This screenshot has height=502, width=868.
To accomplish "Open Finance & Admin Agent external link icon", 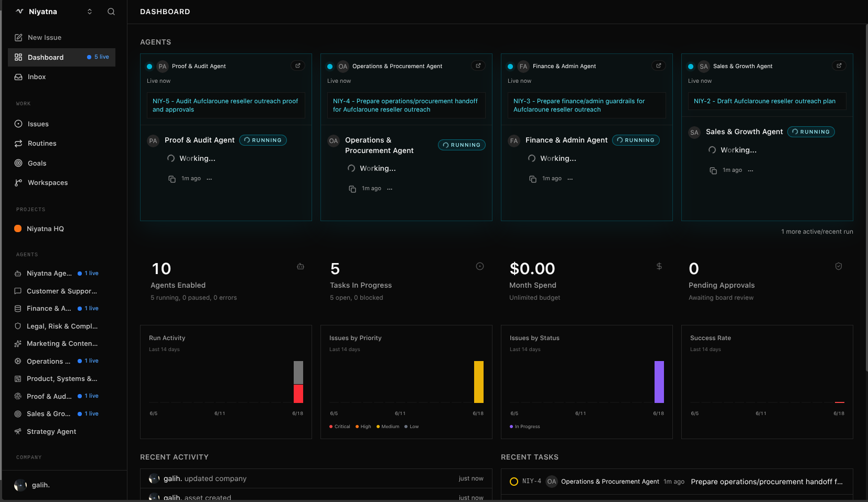I will (x=659, y=66).
